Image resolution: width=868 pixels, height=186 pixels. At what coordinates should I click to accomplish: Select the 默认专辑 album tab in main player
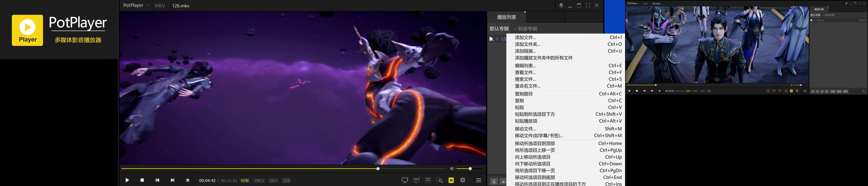click(x=499, y=29)
